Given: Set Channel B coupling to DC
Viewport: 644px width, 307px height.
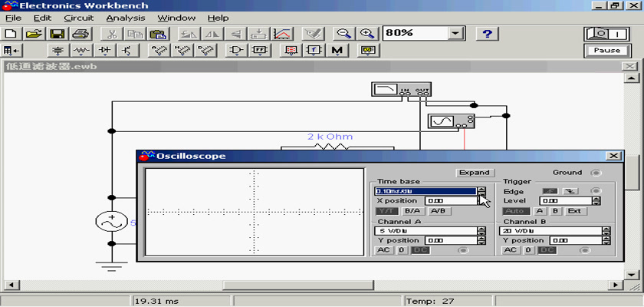Looking at the screenshot, I should click(x=547, y=250).
